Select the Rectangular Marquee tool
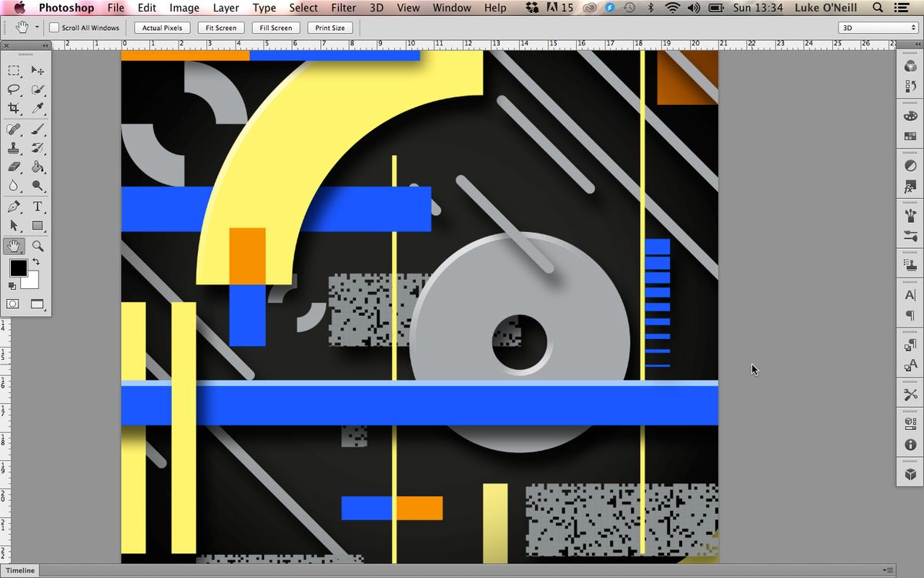 pos(14,71)
